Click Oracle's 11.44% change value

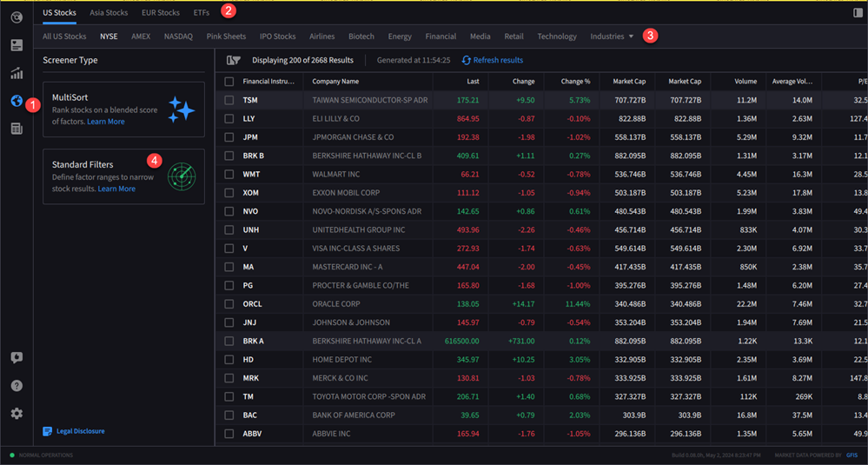[x=578, y=304]
